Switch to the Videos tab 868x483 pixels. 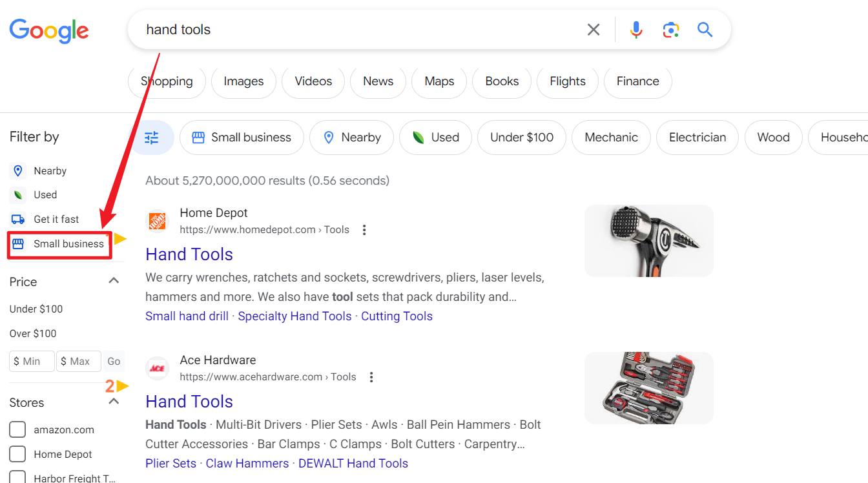[x=313, y=81]
